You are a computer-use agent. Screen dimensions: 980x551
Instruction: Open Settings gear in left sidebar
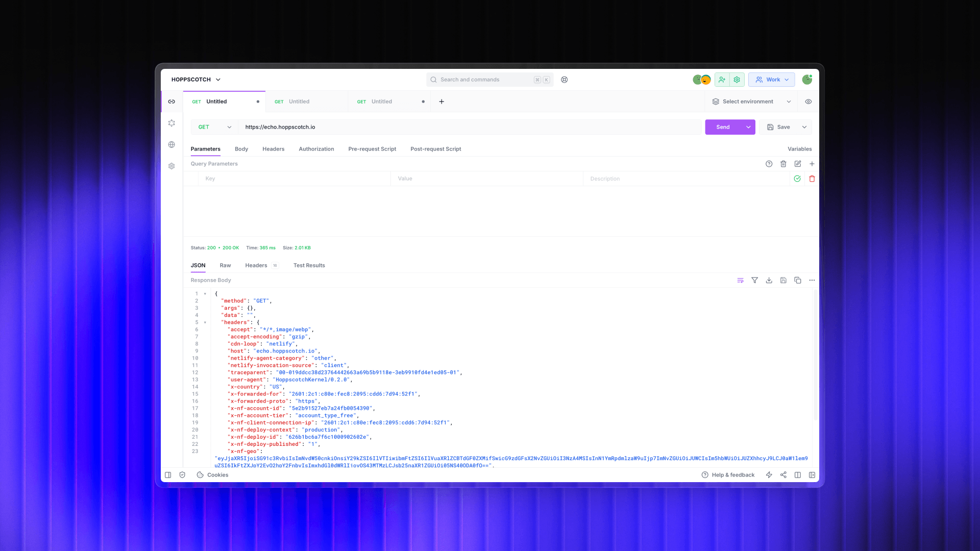(x=171, y=166)
